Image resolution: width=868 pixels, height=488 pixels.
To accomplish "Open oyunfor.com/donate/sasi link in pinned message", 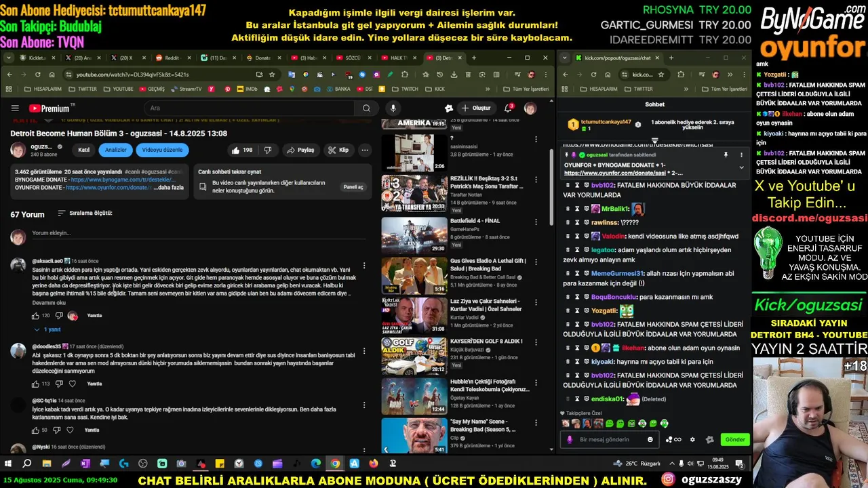I will (615, 174).
